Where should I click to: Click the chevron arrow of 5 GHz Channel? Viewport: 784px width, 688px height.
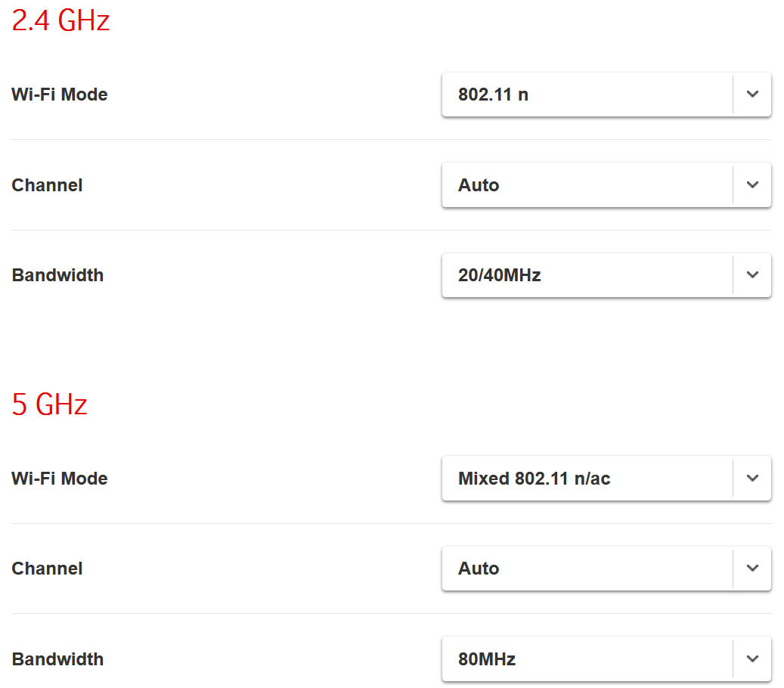752,569
